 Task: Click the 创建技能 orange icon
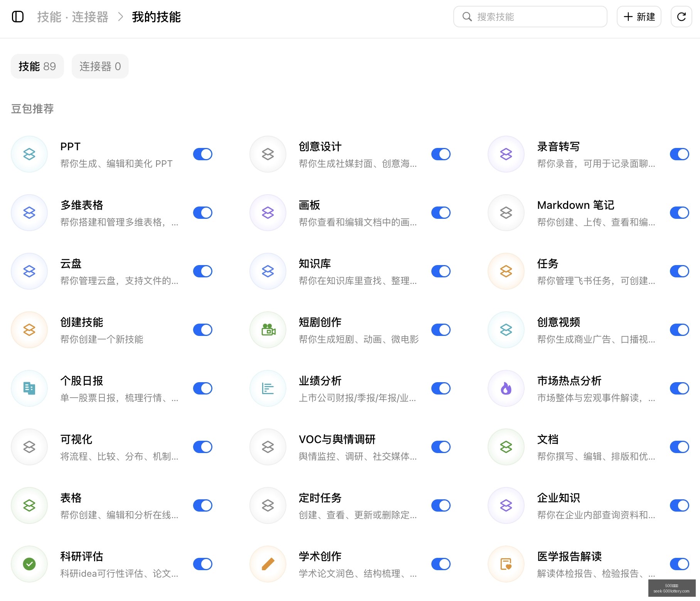[x=29, y=330]
